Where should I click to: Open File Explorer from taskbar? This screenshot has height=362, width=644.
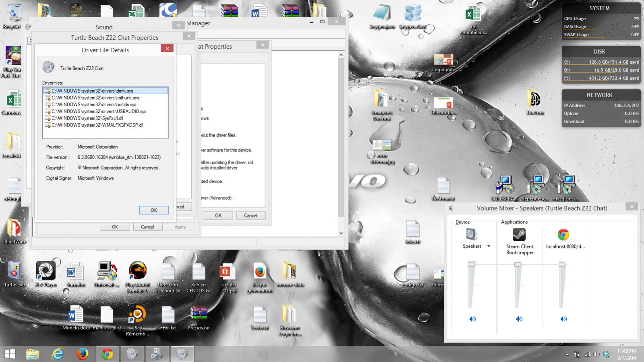coord(33,354)
